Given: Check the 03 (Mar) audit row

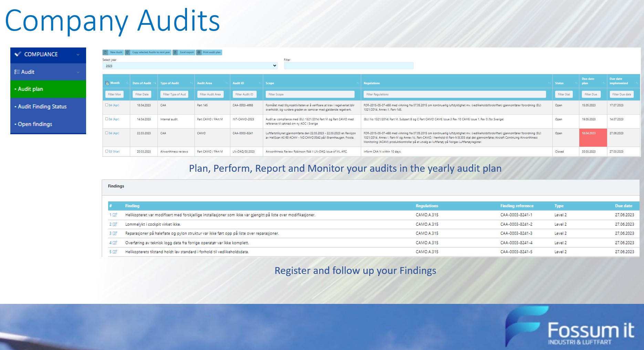Looking at the screenshot, I should [107, 151].
